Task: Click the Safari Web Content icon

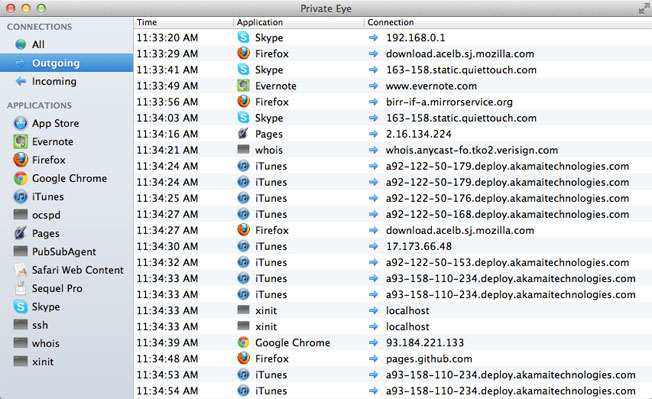Action: (x=20, y=270)
